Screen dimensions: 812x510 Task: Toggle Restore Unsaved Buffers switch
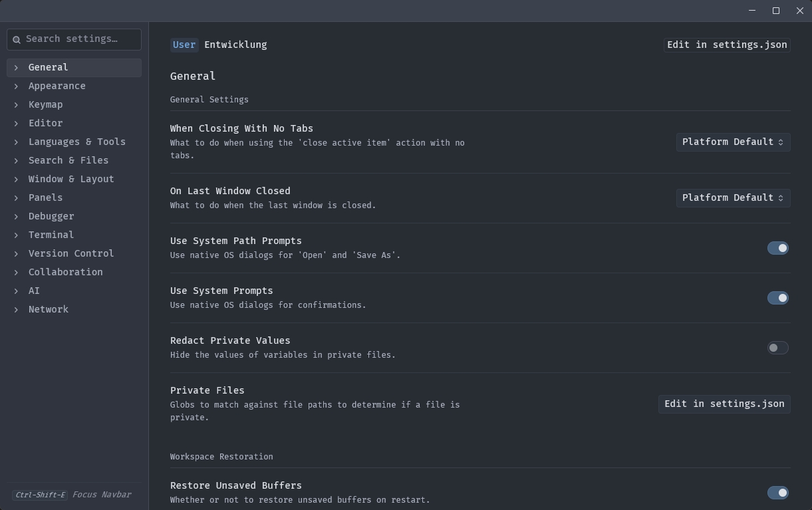pyautogui.click(x=777, y=493)
